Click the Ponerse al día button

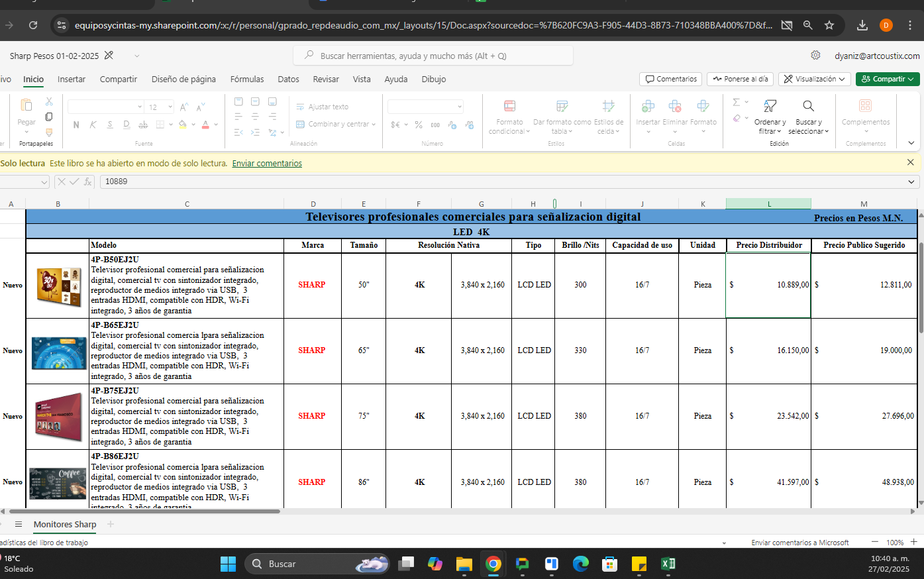click(741, 79)
